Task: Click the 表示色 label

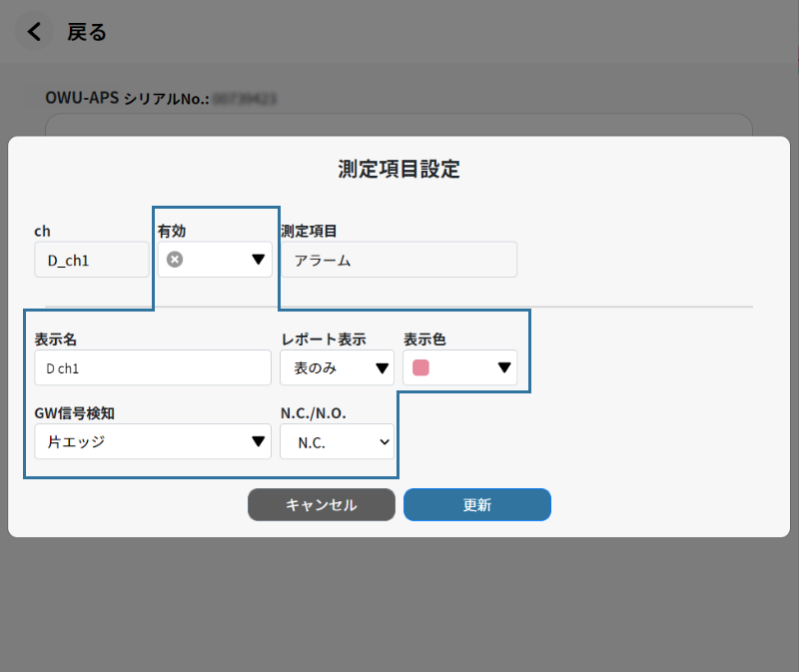Action: pos(424,339)
